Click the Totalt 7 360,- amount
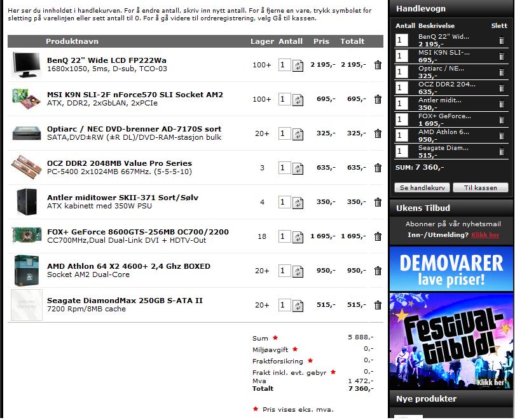515x420 pixels. tap(360, 389)
